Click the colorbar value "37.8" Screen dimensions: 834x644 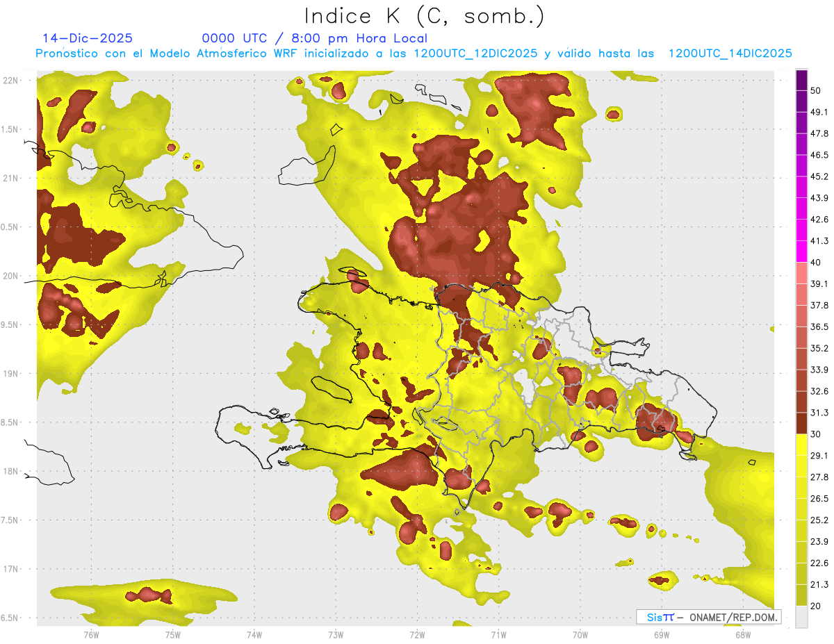[x=819, y=306]
